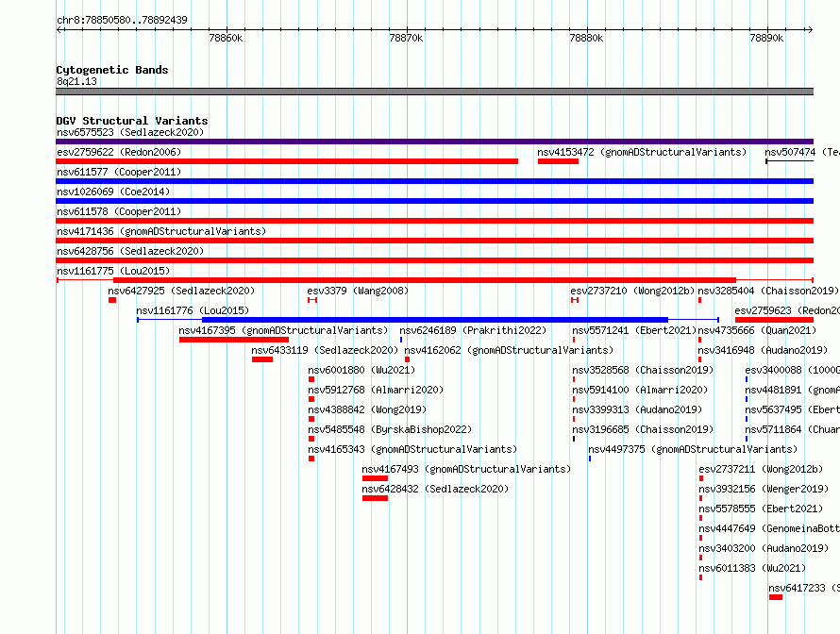Screen dimensions: 840x634
Task: Click the nsv4171436 (gnomADStructuralVariants) label
Action: point(161,231)
